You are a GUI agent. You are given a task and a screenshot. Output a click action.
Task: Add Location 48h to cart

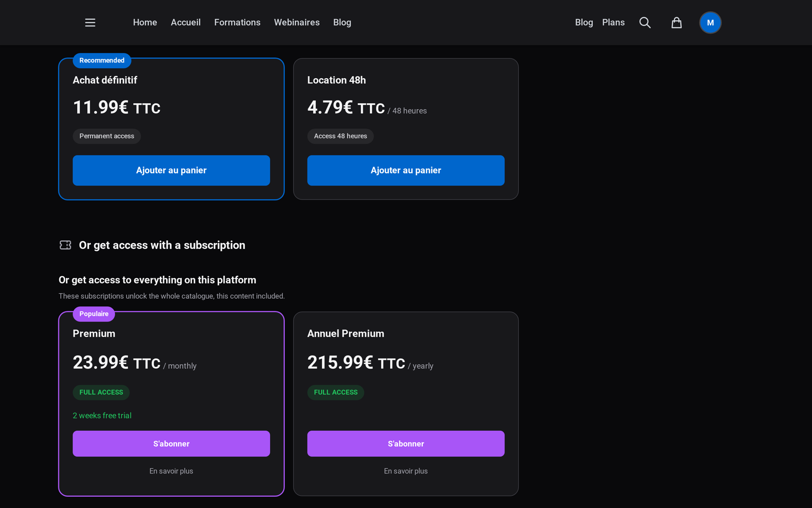click(x=405, y=170)
